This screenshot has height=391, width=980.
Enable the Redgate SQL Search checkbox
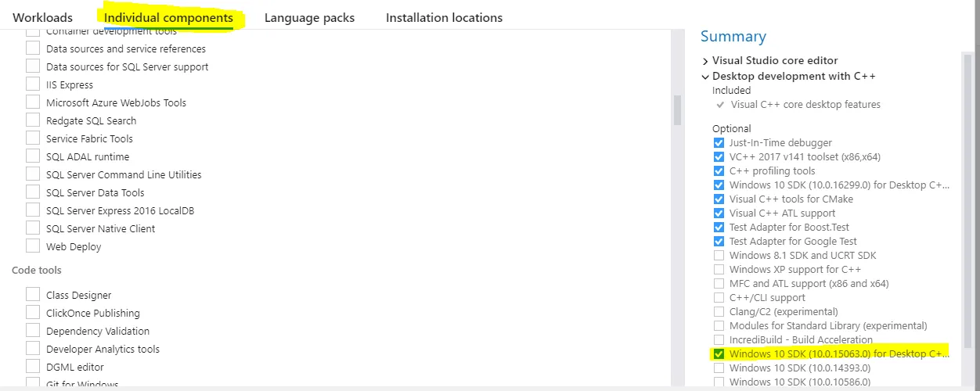coord(33,120)
